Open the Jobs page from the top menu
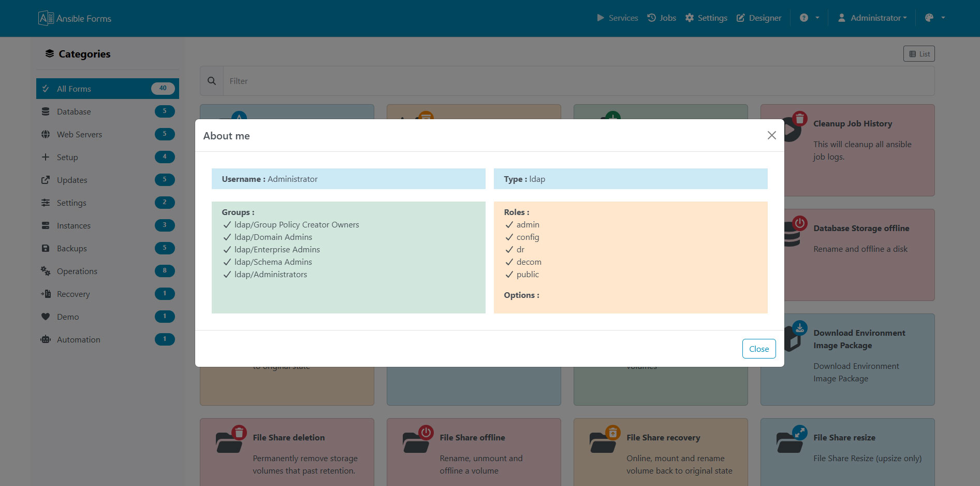Screen dimensions: 980x486 tap(662, 17)
